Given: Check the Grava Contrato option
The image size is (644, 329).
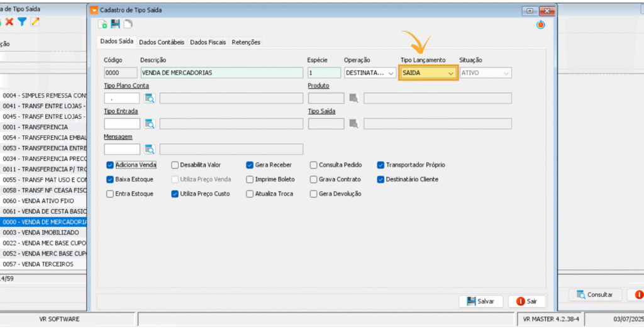Looking at the screenshot, I should point(313,179).
